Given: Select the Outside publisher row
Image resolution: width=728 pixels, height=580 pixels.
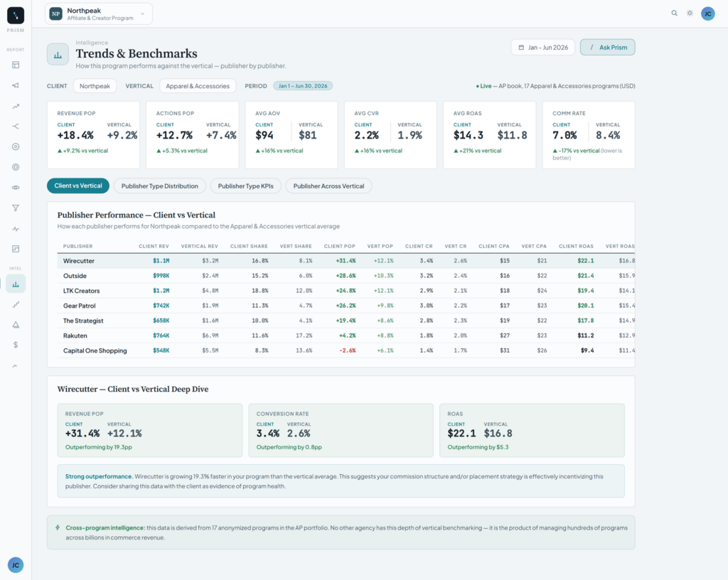Looking at the screenshot, I should point(346,276).
